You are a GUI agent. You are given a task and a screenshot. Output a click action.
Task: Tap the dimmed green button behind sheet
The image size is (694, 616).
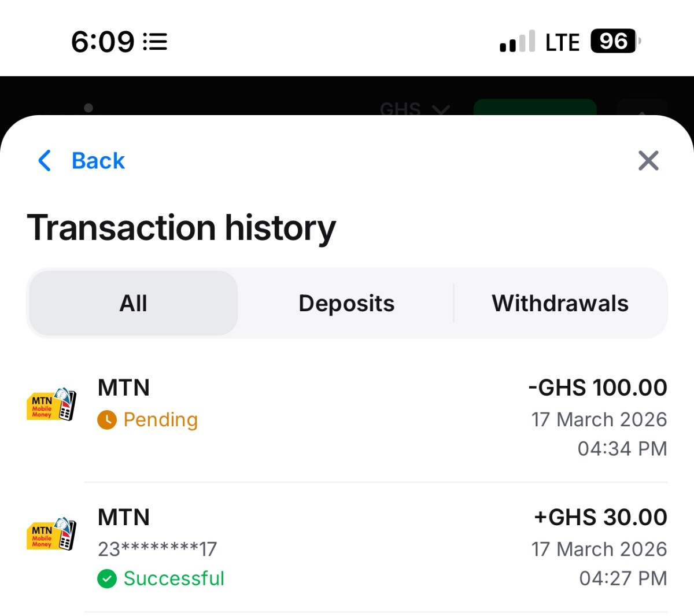pos(534,108)
